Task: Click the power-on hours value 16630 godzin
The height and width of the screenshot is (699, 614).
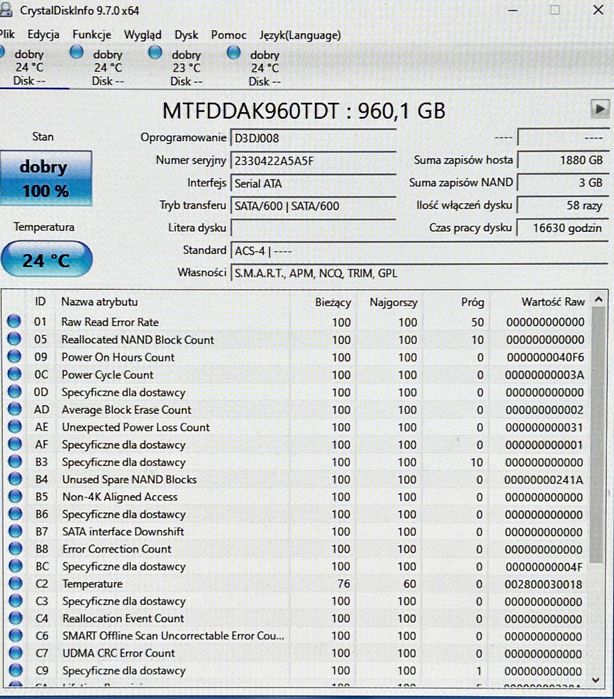Action: point(563,228)
